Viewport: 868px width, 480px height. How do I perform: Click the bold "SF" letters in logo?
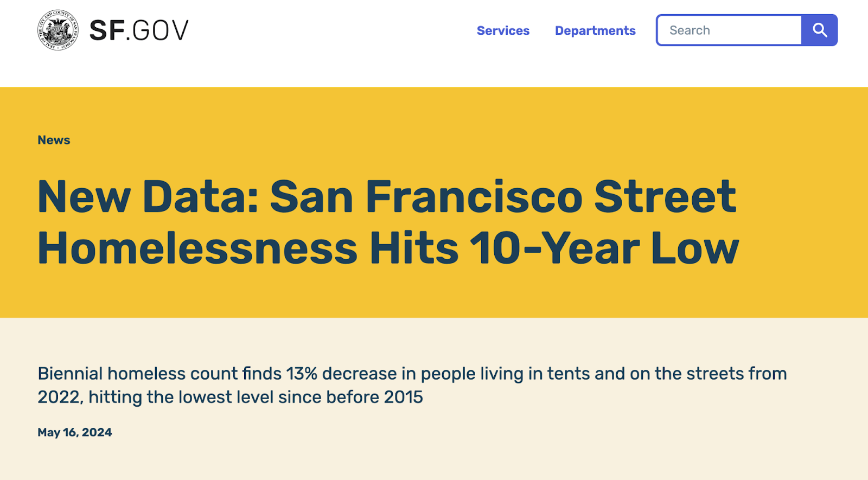[107, 30]
